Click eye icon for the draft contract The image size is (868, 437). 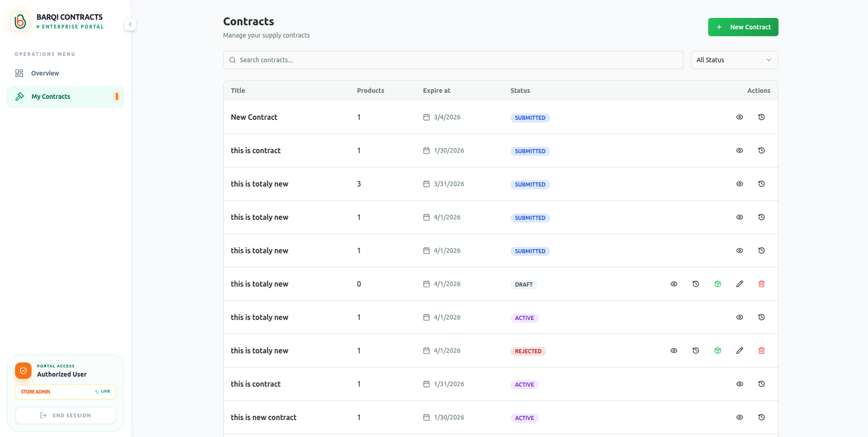[x=674, y=284]
